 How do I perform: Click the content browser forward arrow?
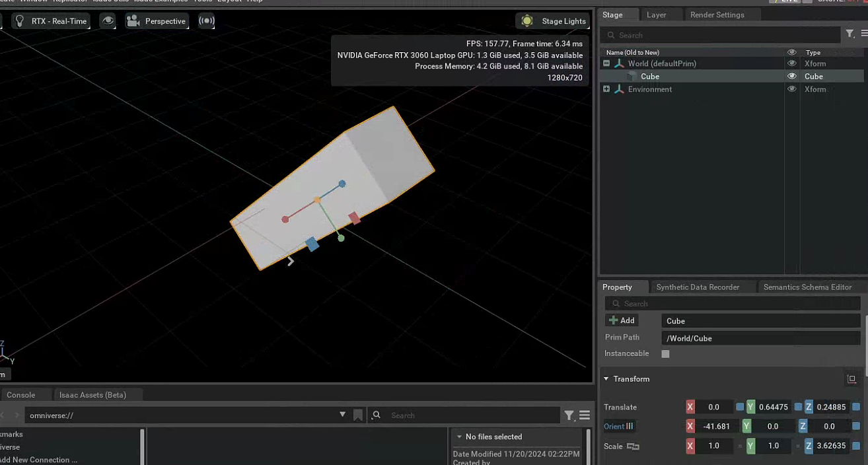pos(17,415)
